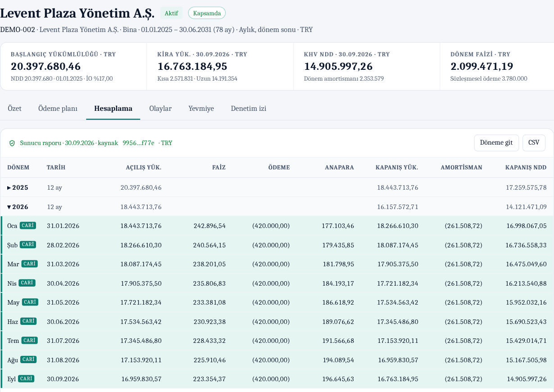Click the DÖNEM column header
554x392 pixels.
pos(18,168)
